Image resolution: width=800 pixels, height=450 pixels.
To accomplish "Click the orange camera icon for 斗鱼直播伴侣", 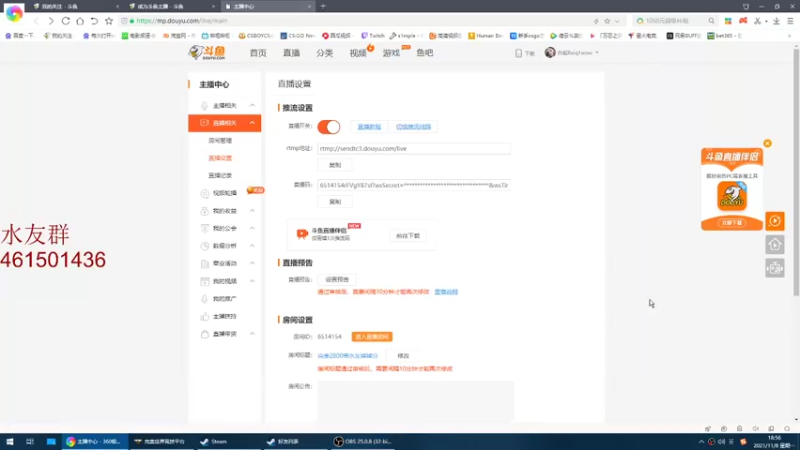I will 302,234.
